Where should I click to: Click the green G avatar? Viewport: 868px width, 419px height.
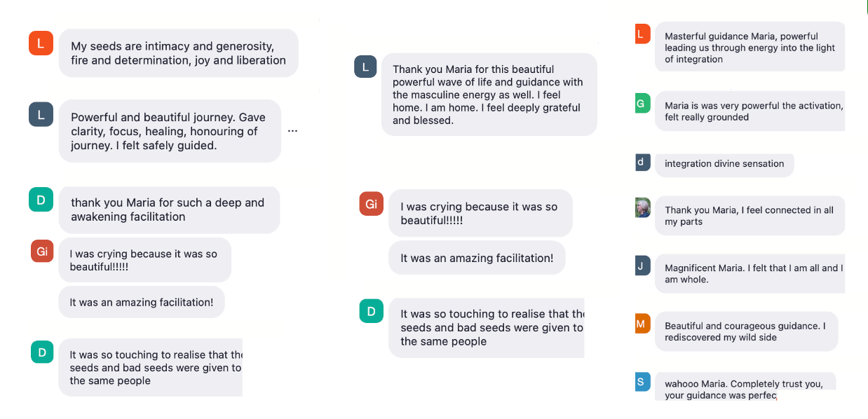pos(639,104)
